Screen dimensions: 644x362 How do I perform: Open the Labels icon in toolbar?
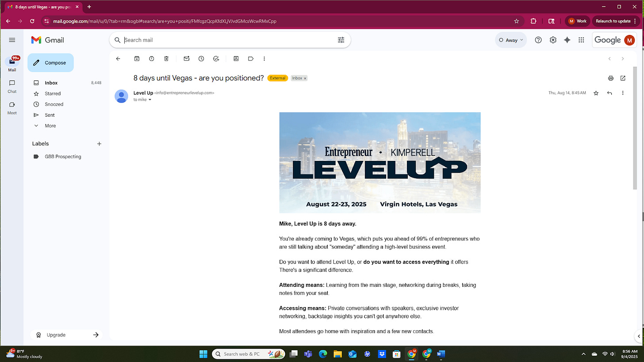click(x=251, y=58)
